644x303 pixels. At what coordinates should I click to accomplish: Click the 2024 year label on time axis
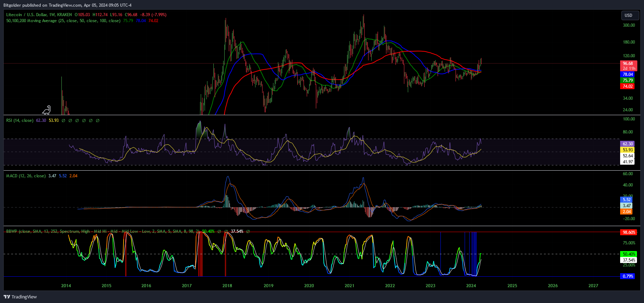coord(471,286)
